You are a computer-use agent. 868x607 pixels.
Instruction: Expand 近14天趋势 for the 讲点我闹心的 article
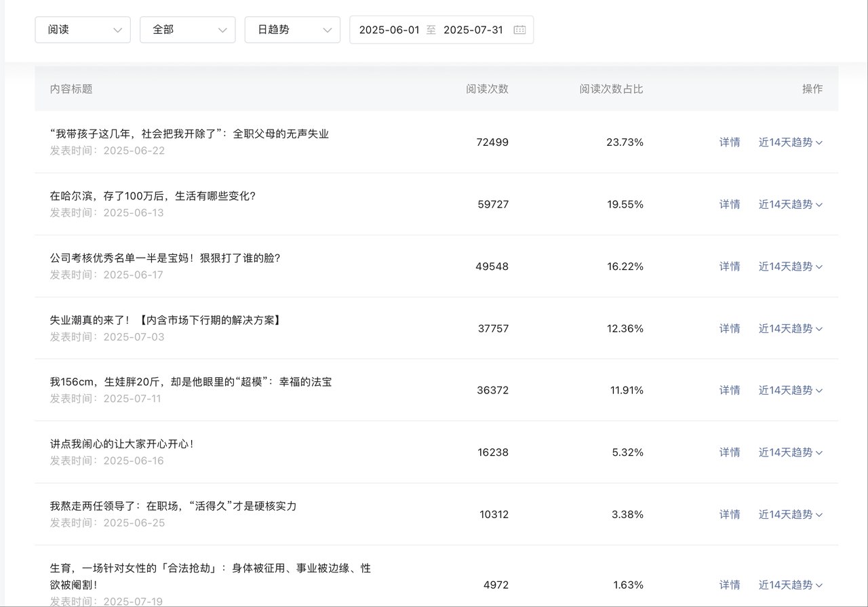(x=791, y=452)
